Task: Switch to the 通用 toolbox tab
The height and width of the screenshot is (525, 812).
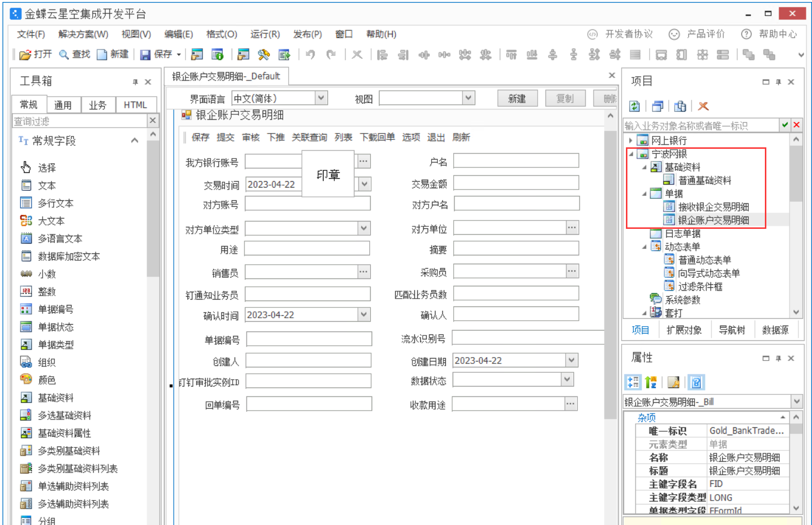Action: click(x=63, y=105)
